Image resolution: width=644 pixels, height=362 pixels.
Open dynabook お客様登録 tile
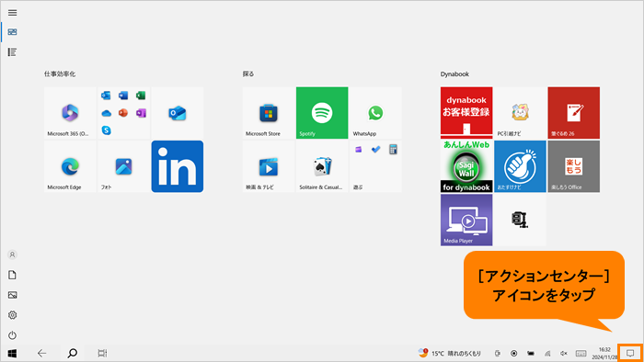pyautogui.click(x=466, y=113)
